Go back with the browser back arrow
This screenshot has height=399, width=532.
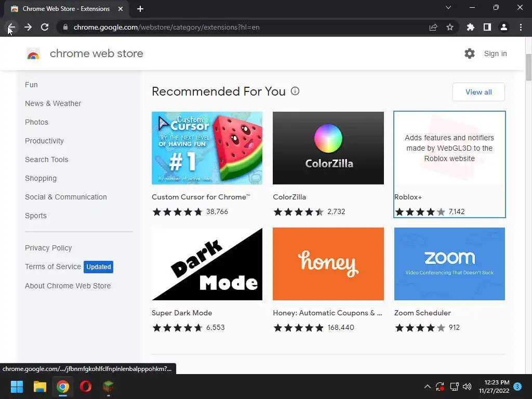click(11, 27)
